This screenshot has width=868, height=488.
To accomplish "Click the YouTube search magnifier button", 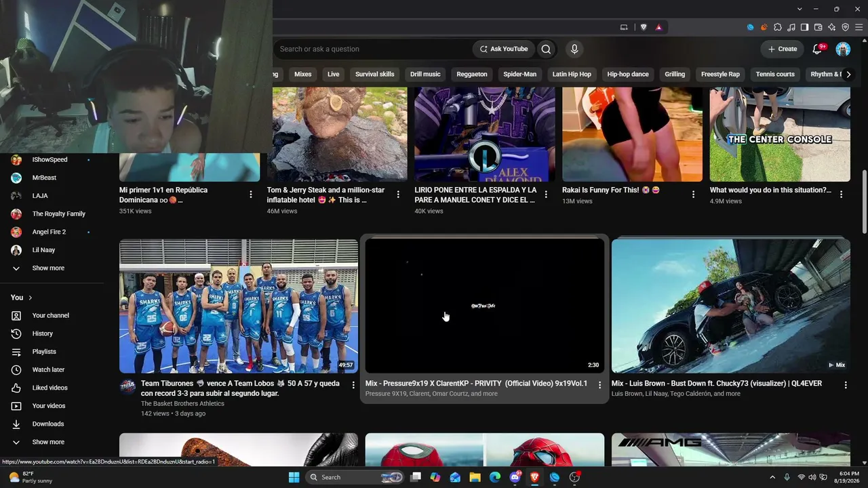I will pos(546,49).
